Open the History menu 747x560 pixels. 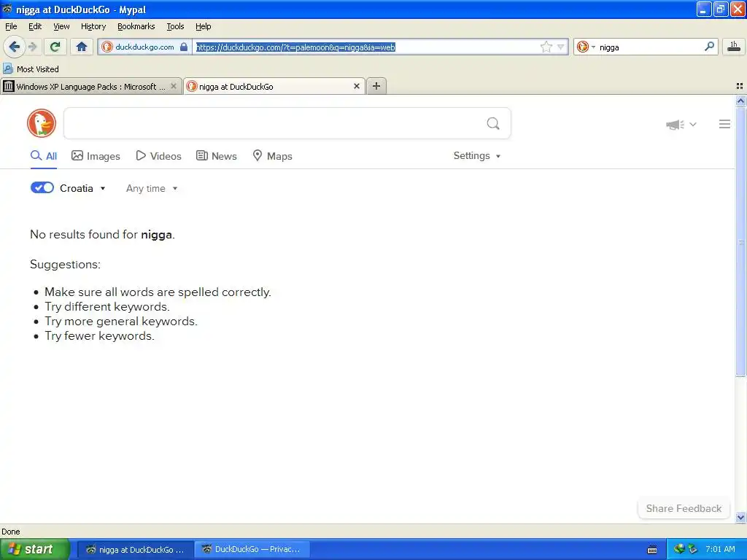(93, 26)
